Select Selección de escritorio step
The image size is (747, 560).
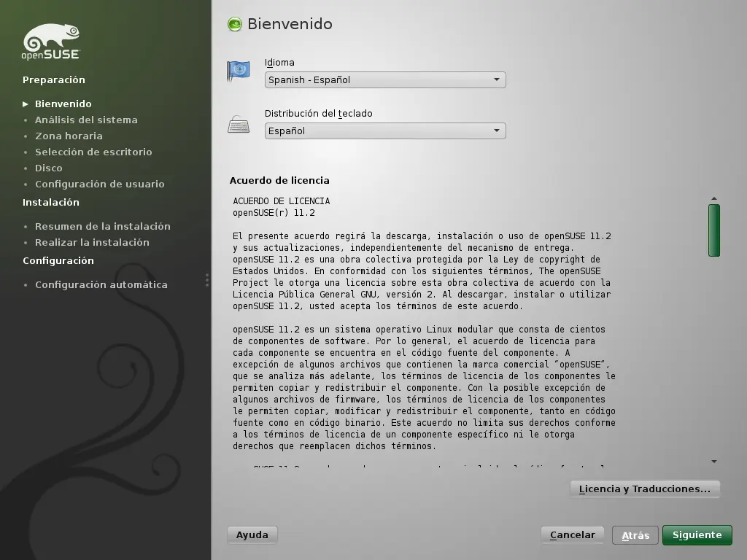click(x=93, y=152)
